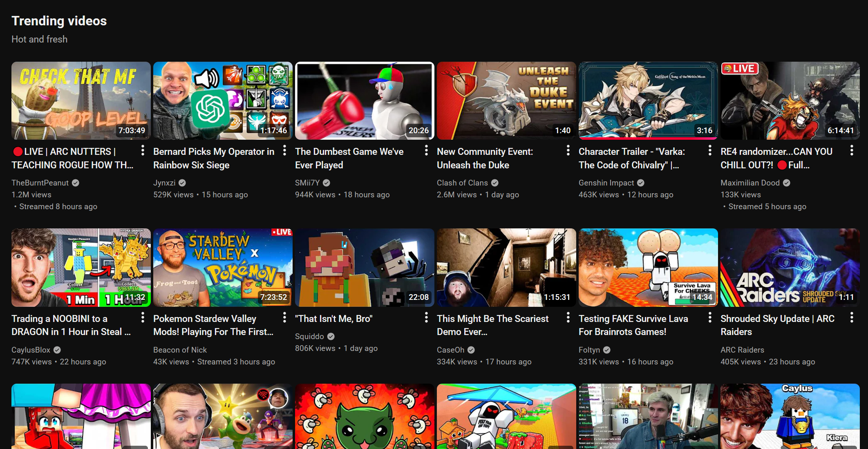
Task: Play The Dumbest Game We've Ever Played thumbnail
Action: click(364, 101)
